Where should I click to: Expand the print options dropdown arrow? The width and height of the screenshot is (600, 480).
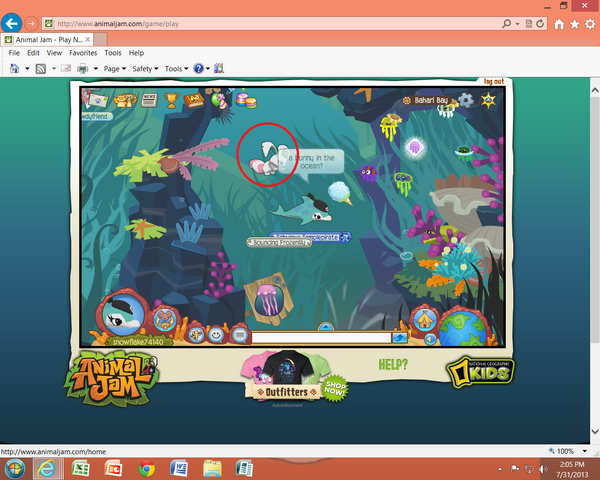(x=96, y=69)
